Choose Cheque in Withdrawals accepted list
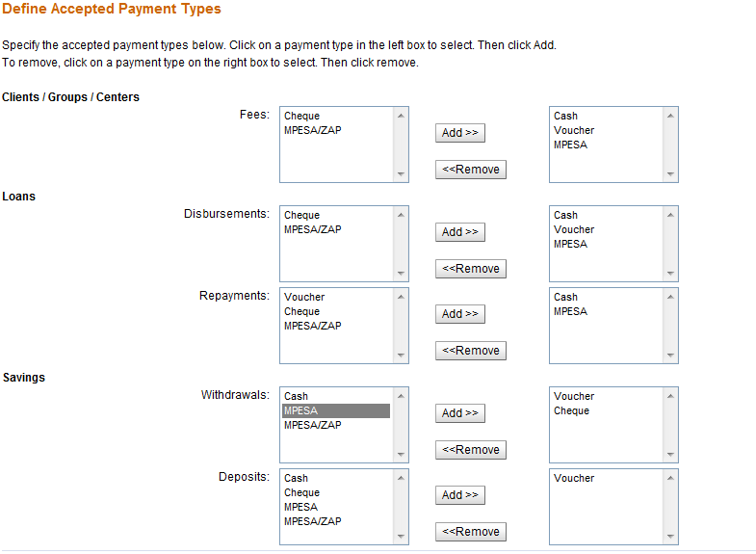Viewport: 756px width, 554px height. (x=572, y=411)
